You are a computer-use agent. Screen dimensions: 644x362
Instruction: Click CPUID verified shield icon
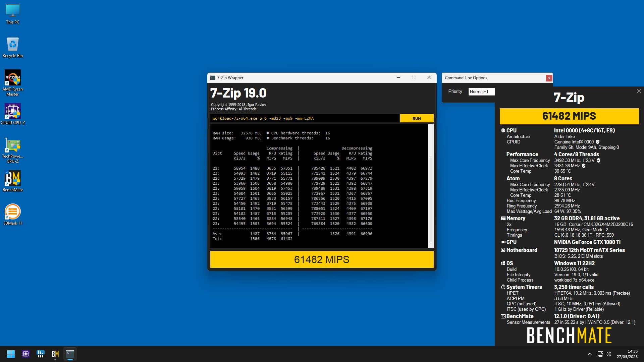pos(597,142)
